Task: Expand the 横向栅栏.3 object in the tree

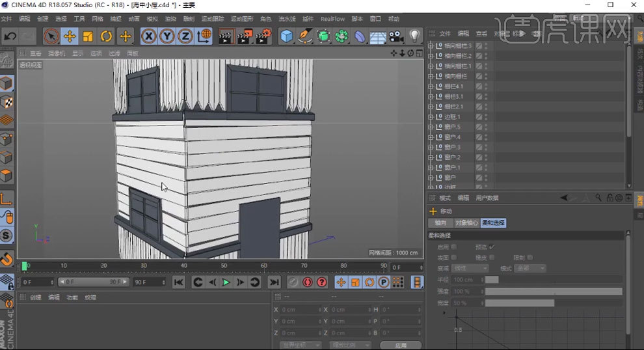Action: (431, 46)
